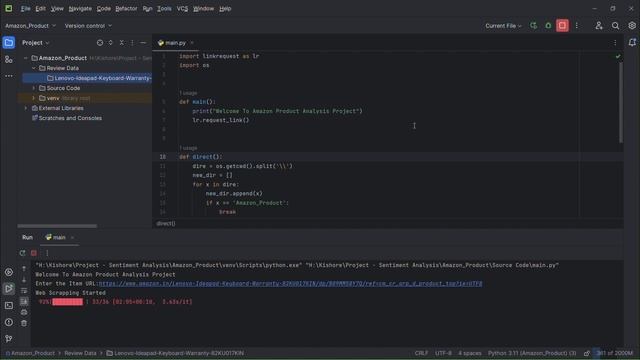Open the Structure tool window icon
This screenshot has height=360, width=640.
[9, 60]
